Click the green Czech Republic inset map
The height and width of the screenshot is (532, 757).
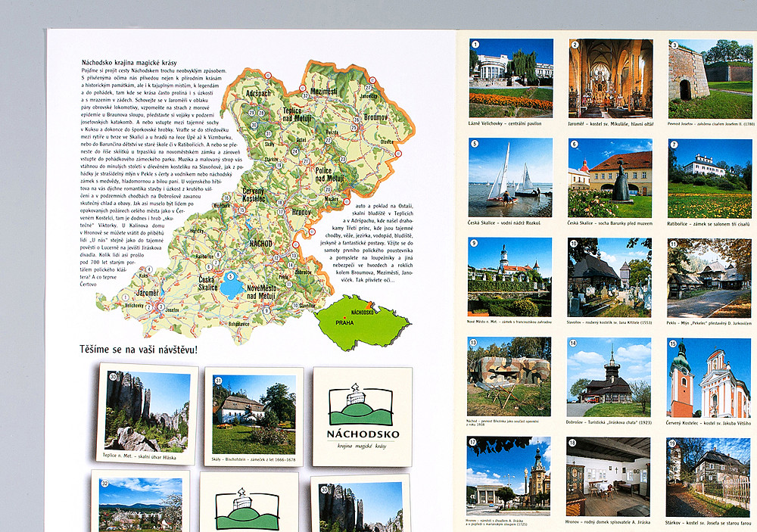[x=362, y=322]
